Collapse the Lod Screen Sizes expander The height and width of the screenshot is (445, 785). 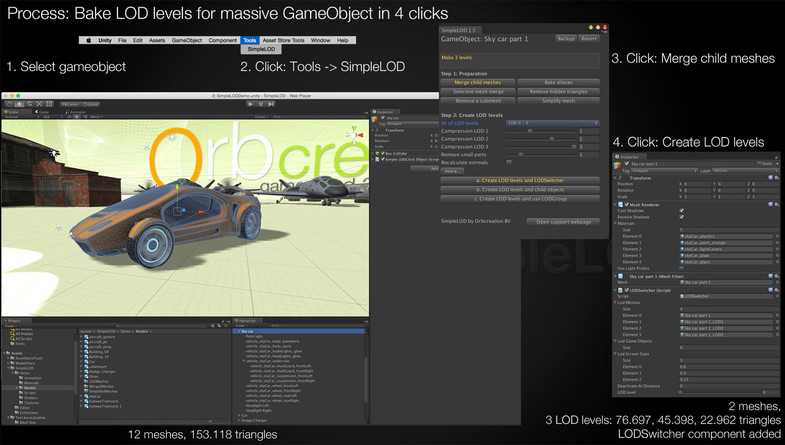(615, 354)
